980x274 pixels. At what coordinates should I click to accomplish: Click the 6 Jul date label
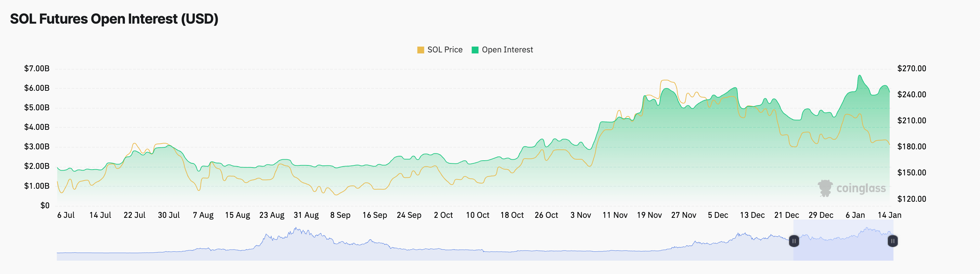tap(66, 215)
